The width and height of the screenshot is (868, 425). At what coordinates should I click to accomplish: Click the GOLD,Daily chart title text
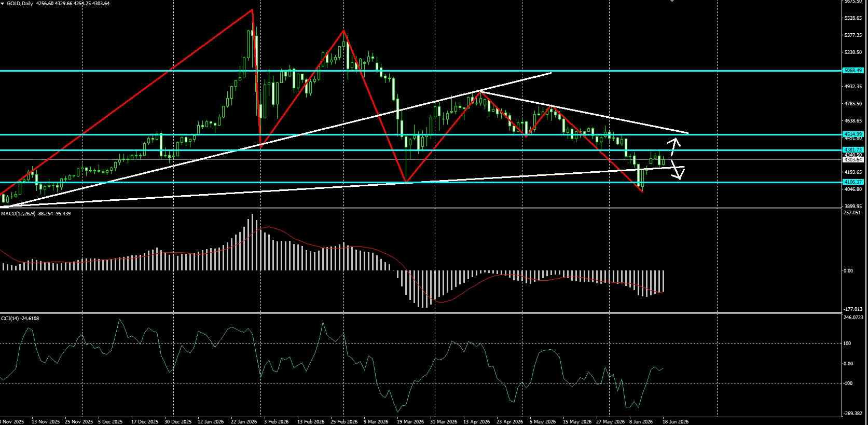(20, 3)
